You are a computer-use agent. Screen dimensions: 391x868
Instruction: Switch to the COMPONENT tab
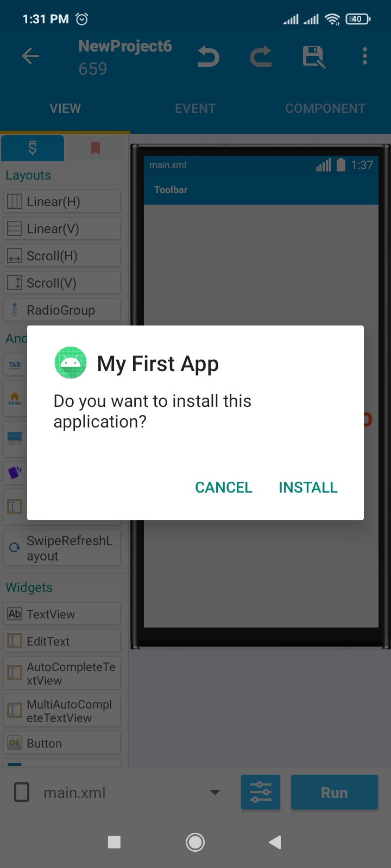325,108
